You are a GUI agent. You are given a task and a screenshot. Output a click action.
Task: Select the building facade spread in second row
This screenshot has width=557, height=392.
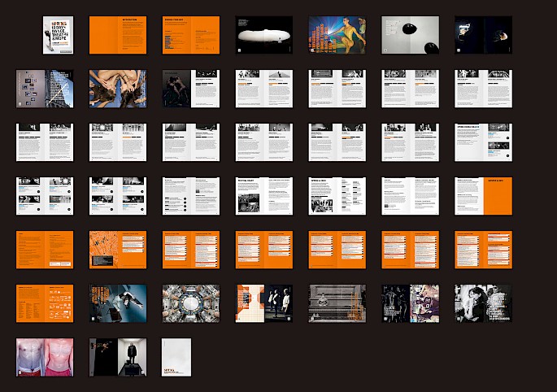click(x=45, y=88)
